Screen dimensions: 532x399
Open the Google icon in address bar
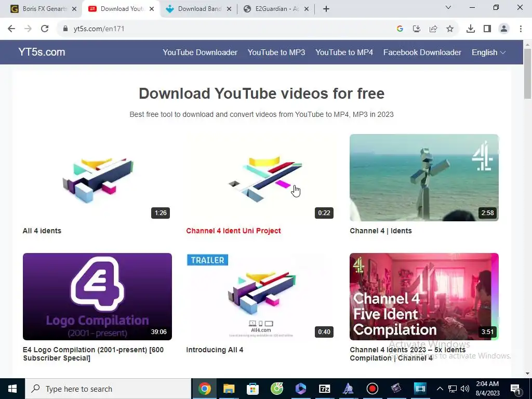[x=400, y=29]
